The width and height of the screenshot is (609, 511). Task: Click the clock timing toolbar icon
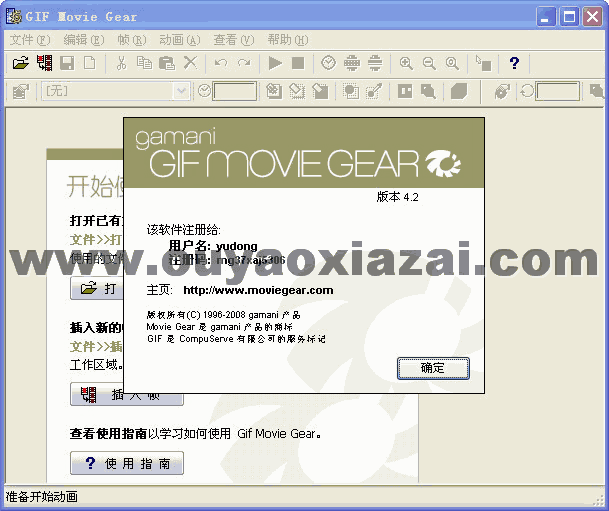[329, 63]
